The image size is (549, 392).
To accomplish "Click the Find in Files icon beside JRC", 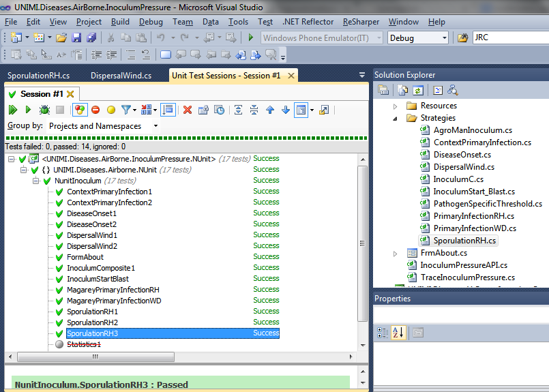I will point(462,37).
